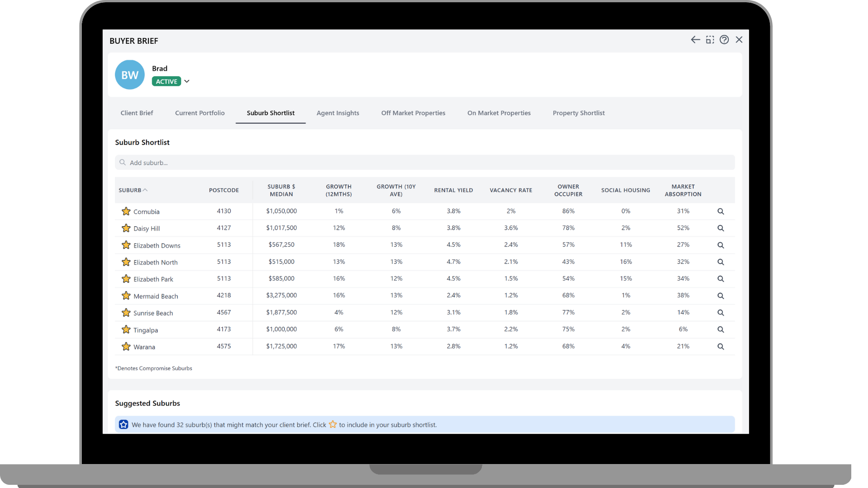The image size is (868, 488).
Task: Click the back arrow icon in the header
Action: pyautogui.click(x=695, y=40)
